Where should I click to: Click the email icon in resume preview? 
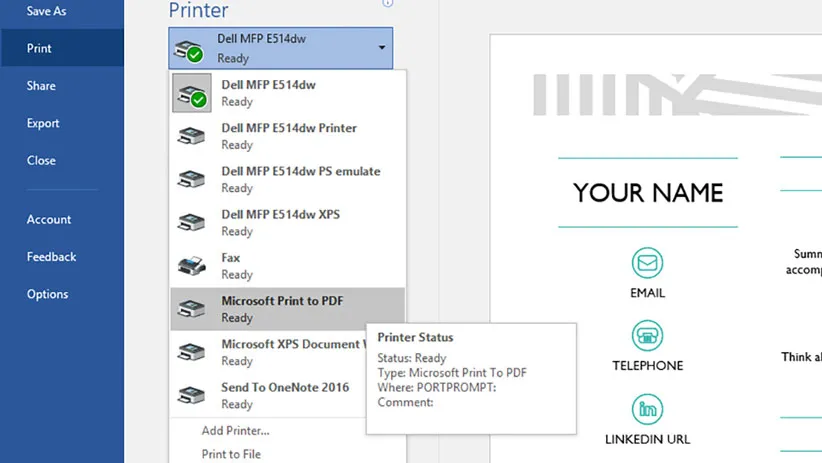pos(647,264)
